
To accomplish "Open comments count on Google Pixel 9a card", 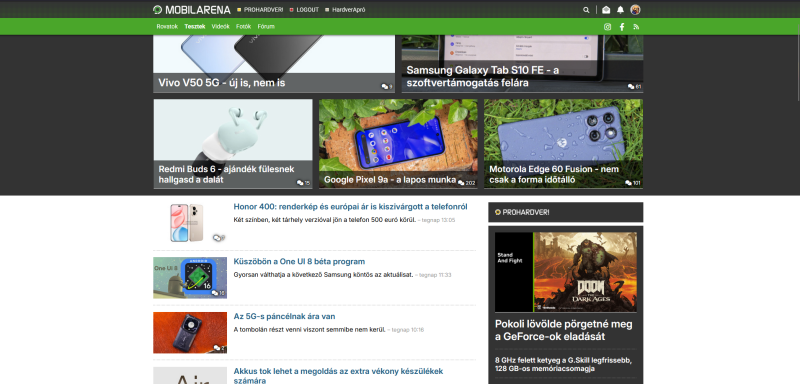I will 466,183.
